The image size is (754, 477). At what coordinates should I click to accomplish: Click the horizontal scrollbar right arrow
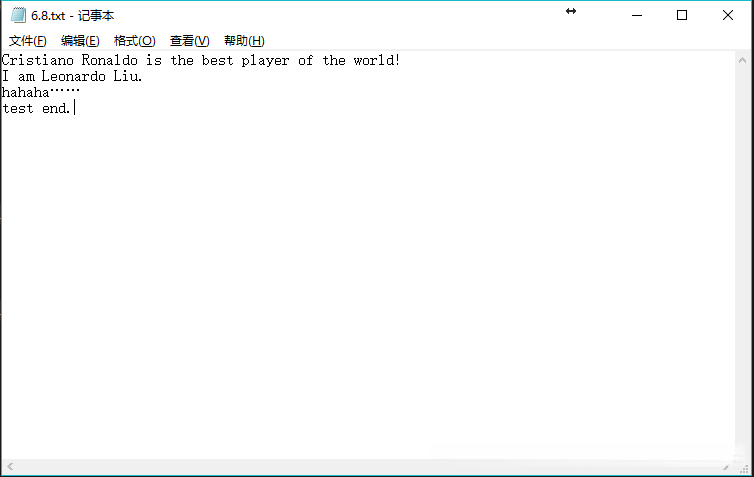point(726,467)
